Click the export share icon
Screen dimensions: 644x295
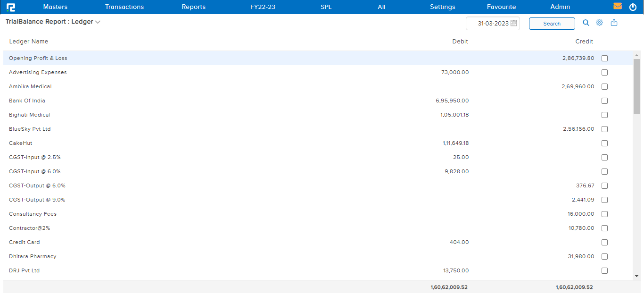pyautogui.click(x=614, y=23)
